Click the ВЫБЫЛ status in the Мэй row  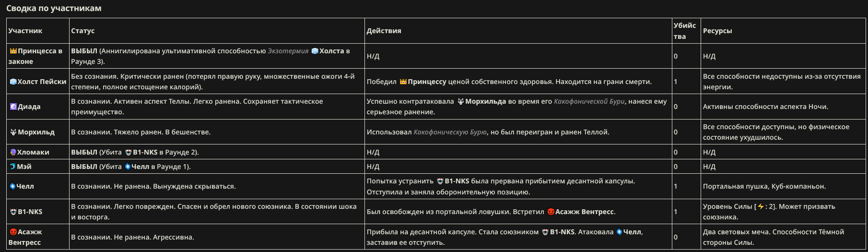tap(84, 167)
